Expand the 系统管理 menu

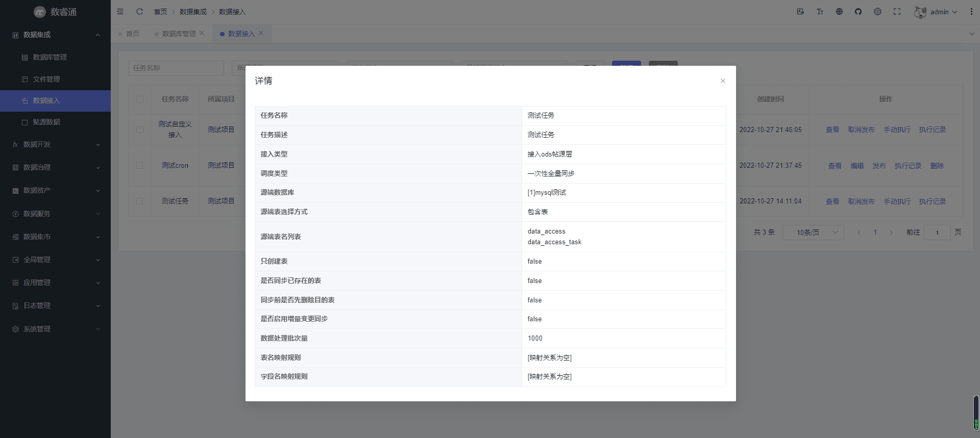point(55,329)
